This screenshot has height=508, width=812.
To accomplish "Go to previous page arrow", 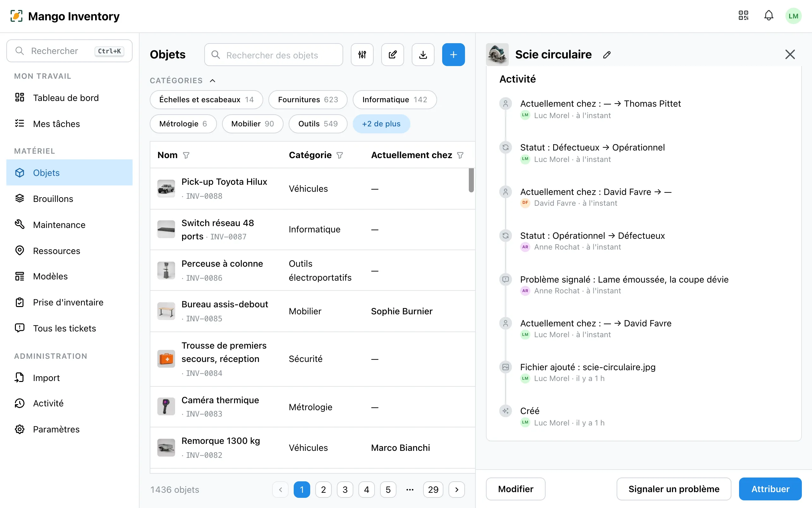I will [x=280, y=490].
